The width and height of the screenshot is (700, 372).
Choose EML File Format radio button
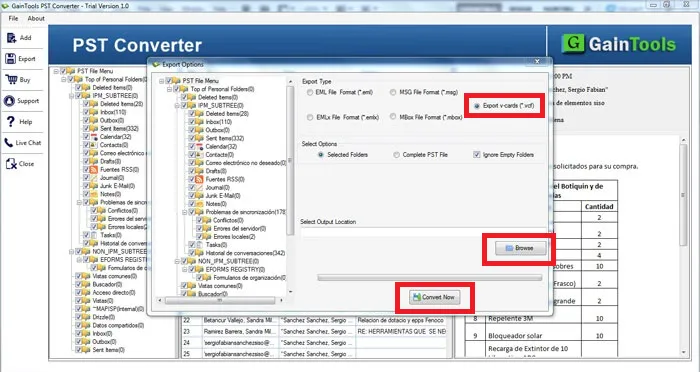pyautogui.click(x=310, y=92)
